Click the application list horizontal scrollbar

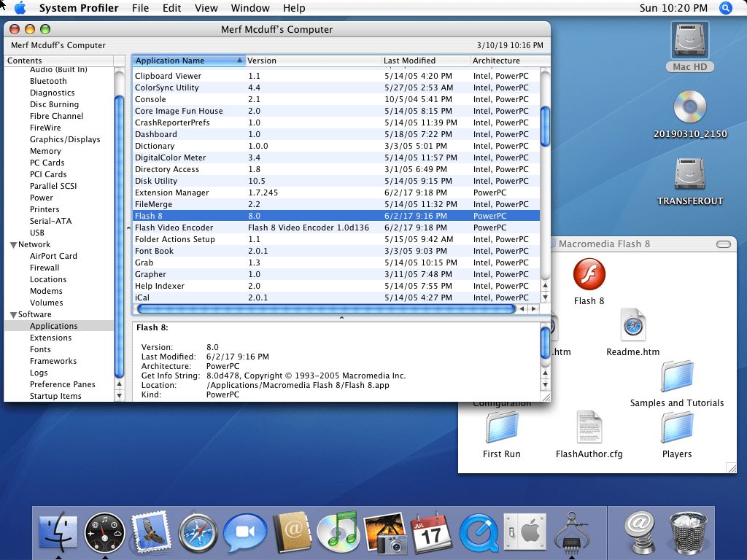coord(326,308)
